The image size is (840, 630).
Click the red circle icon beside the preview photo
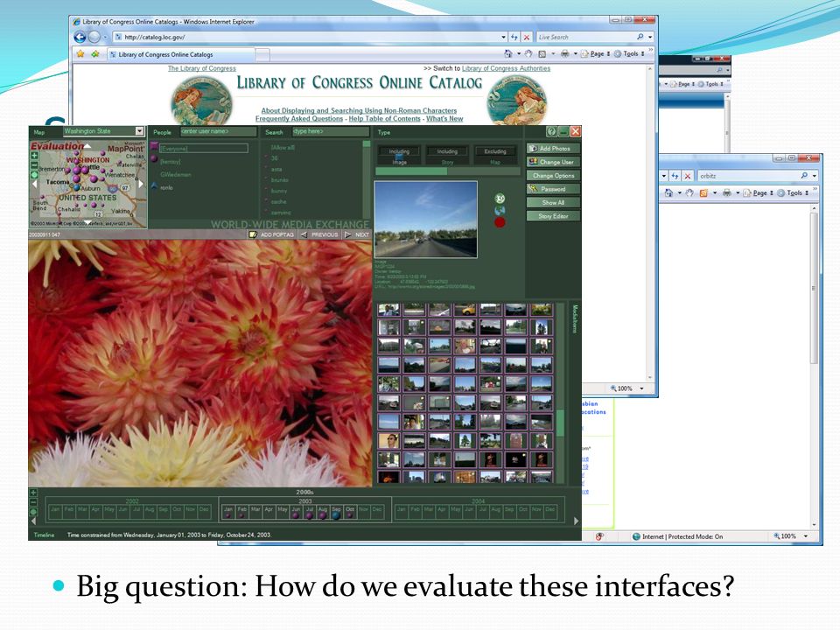tap(500, 221)
